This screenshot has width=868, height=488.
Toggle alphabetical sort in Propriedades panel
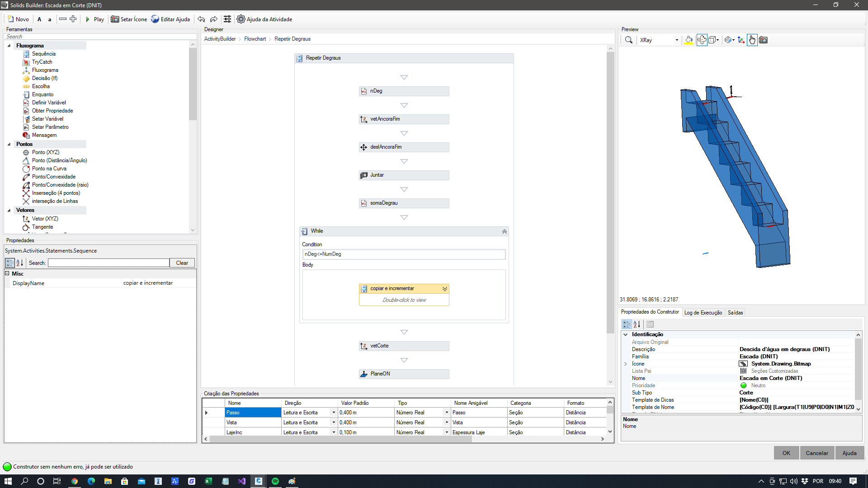pos(19,263)
